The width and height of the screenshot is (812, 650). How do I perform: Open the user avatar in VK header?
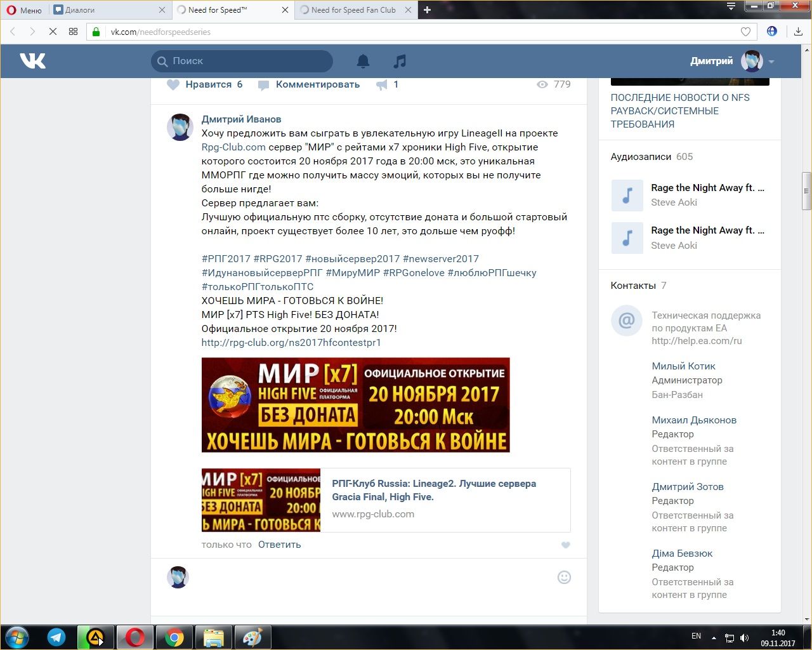pos(752,61)
